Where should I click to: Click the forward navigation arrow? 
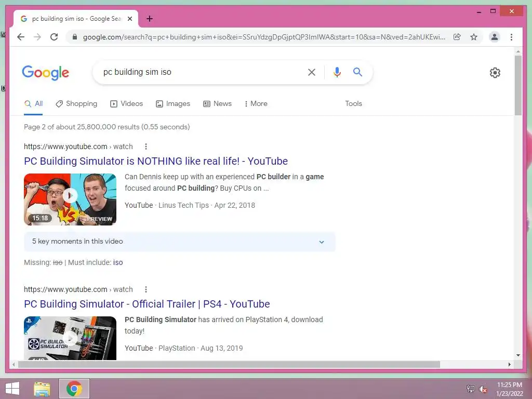click(x=37, y=37)
